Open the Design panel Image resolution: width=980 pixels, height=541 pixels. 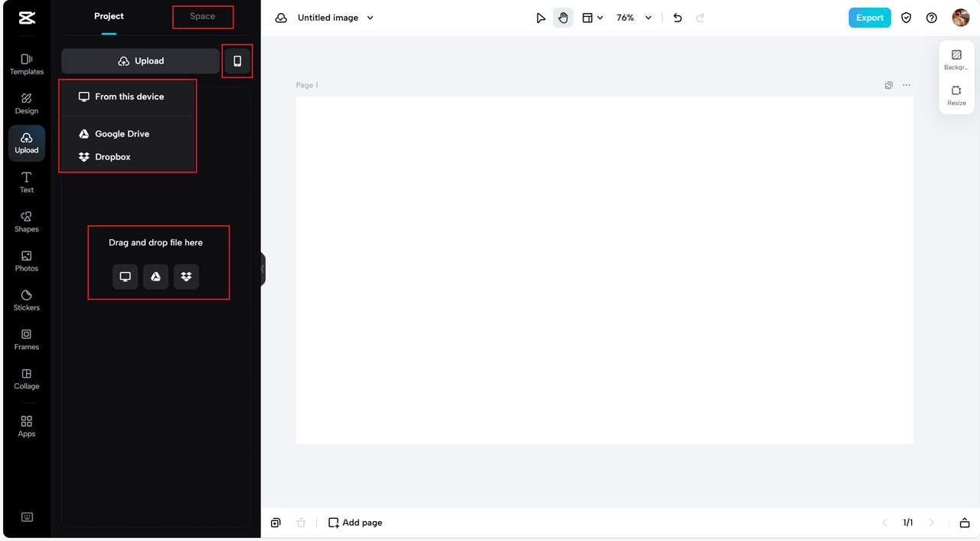pos(27,103)
